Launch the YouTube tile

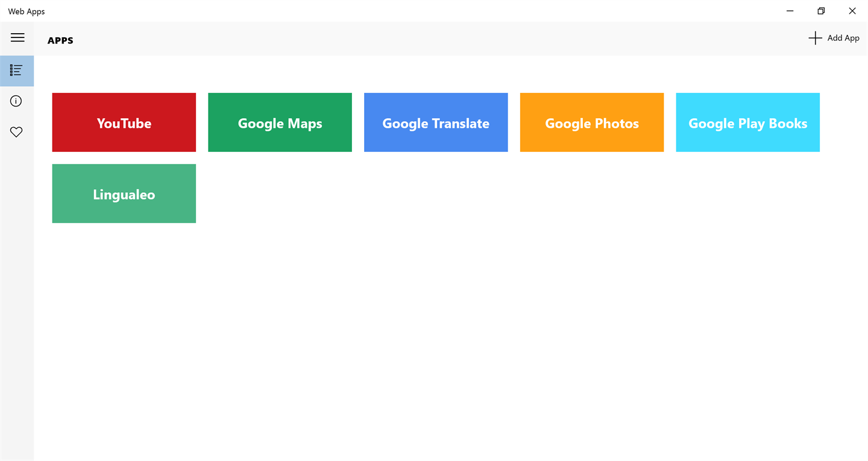point(124,122)
